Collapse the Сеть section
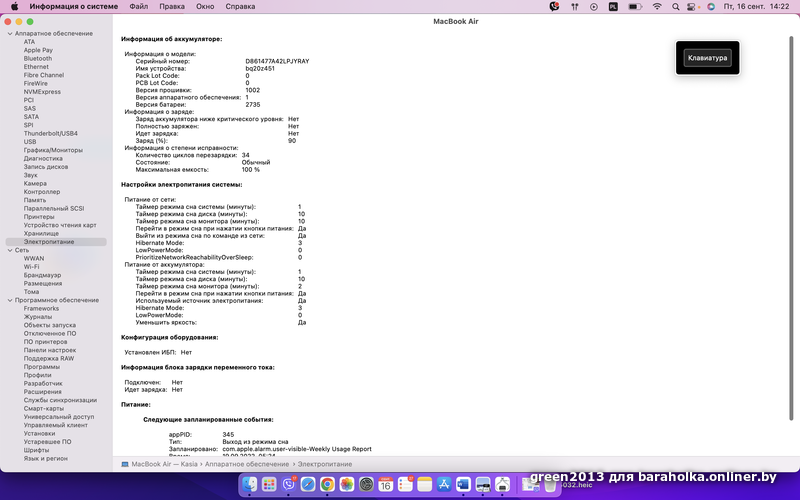The height and width of the screenshot is (500, 800). tap(10, 251)
